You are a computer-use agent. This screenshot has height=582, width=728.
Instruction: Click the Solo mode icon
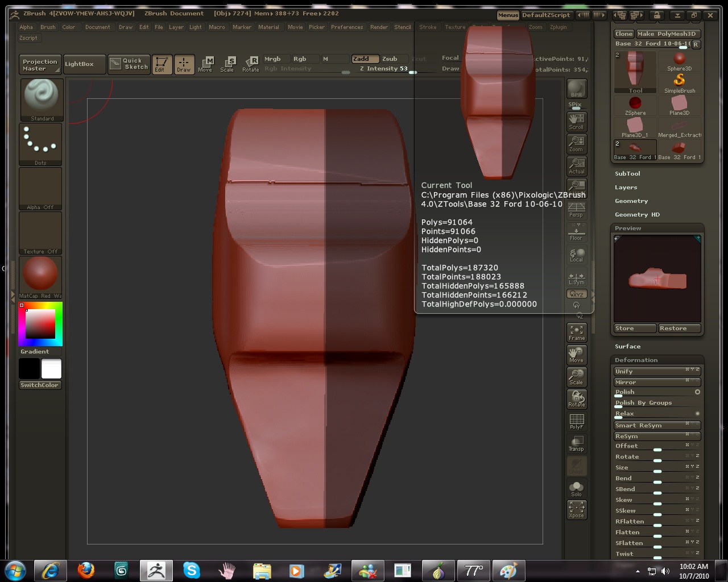click(x=576, y=489)
